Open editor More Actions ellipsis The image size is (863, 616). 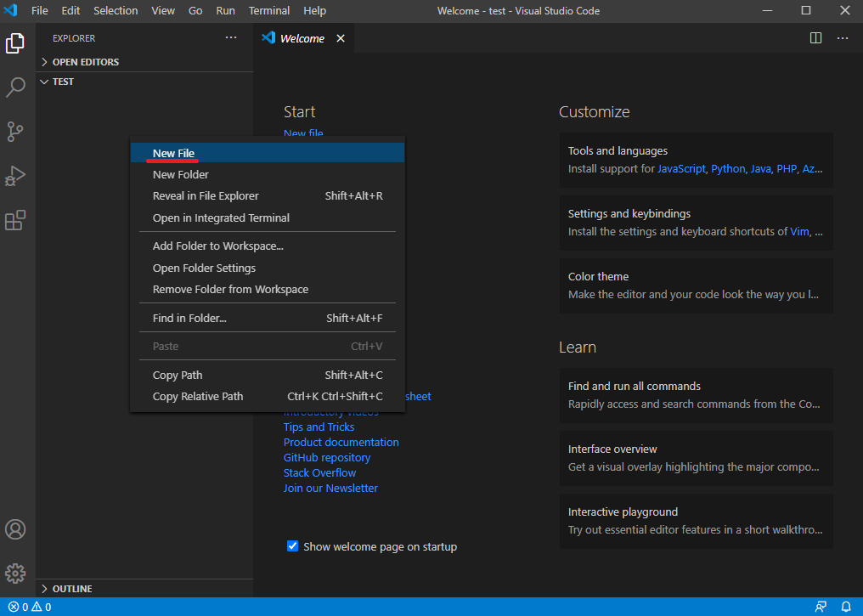[842, 38]
